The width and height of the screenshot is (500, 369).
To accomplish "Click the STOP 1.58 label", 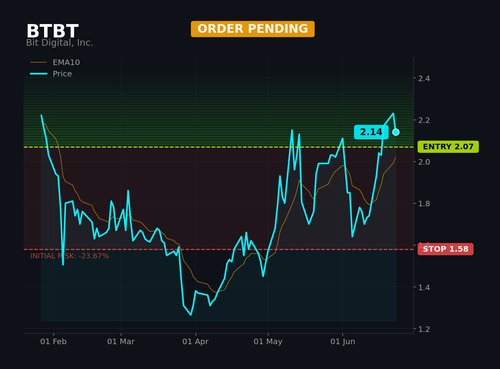I will [445, 249].
